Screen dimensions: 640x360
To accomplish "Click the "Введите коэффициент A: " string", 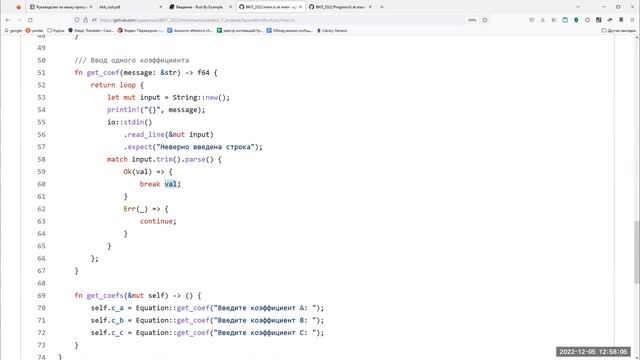I will (265, 308).
